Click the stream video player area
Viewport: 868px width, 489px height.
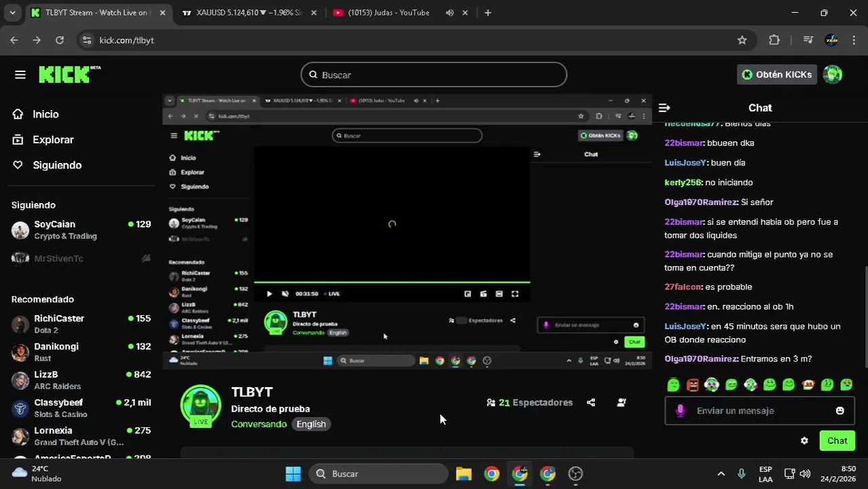click(x=407, y=231)
